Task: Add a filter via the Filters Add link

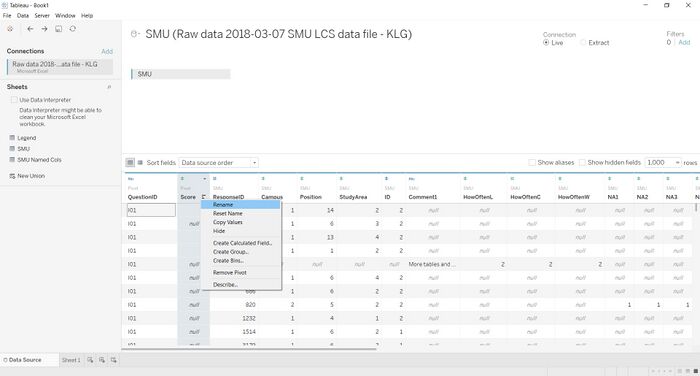Action: click(x=684, y=42)
